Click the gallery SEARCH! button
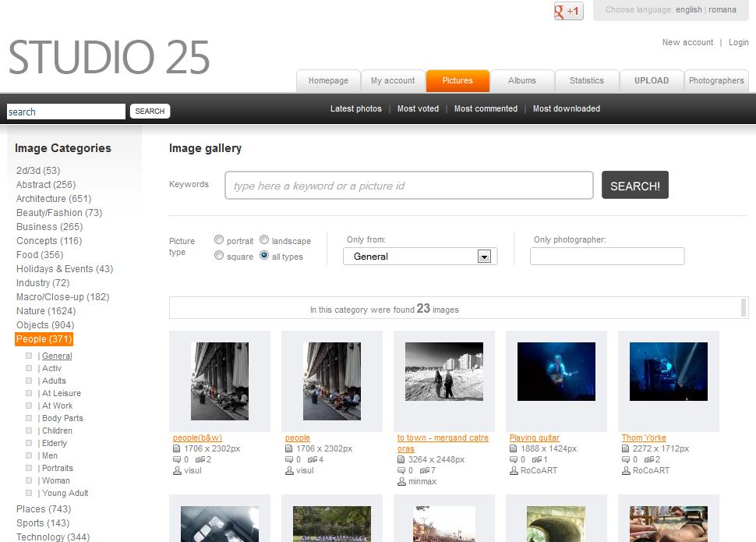Image resolution: width=756 pixels, height=542 pixels. [635, 185]
